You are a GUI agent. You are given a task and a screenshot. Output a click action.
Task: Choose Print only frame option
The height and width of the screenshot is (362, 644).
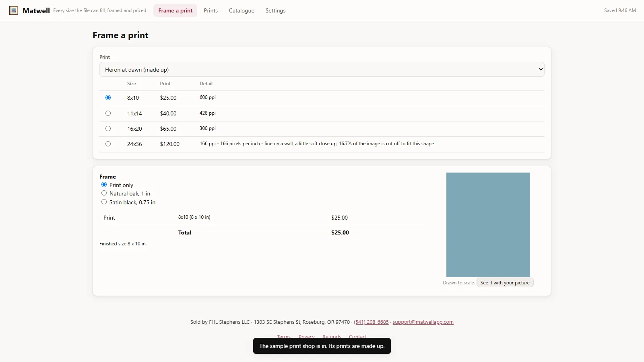click(x=104, y=185)
